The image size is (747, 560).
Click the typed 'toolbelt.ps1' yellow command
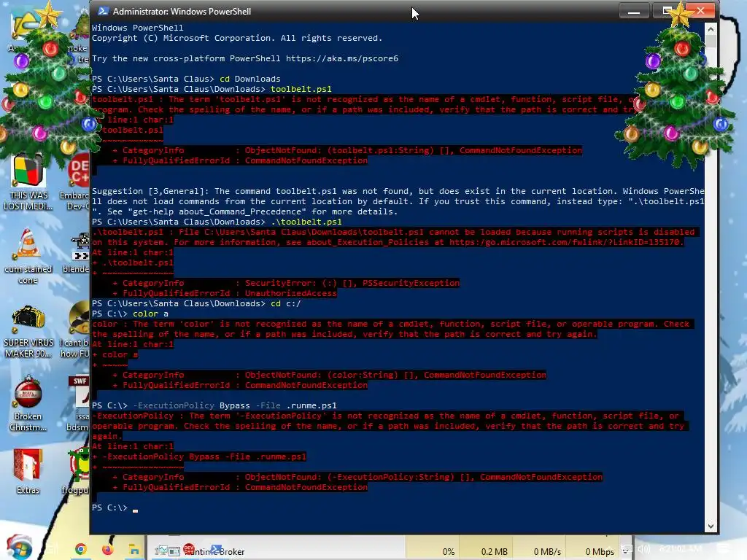pyautogui.click(x=301, y=89)
